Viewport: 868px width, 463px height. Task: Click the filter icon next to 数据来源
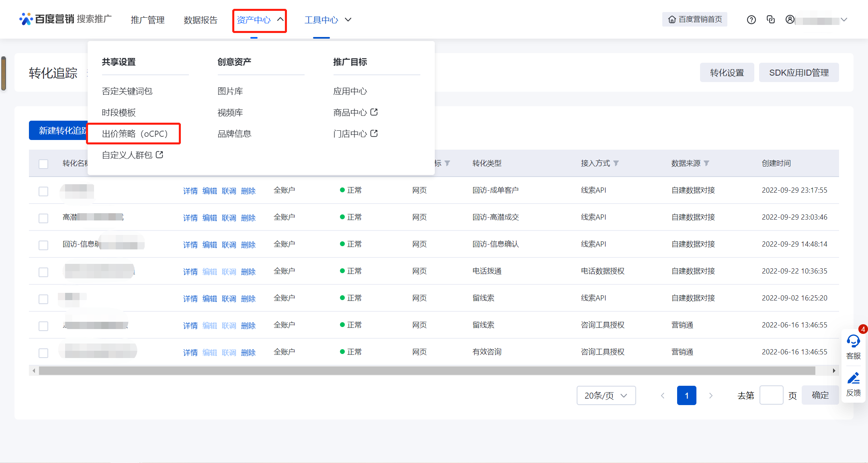[706, 163]
